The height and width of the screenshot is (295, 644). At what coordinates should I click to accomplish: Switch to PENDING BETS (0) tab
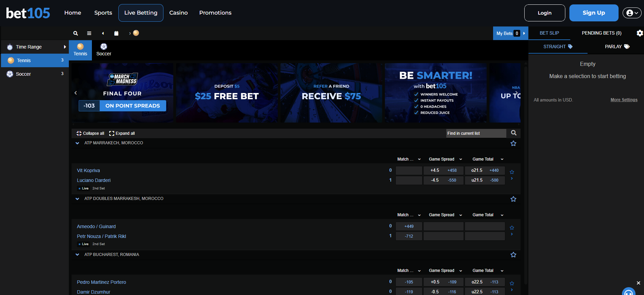pos(602,33)
